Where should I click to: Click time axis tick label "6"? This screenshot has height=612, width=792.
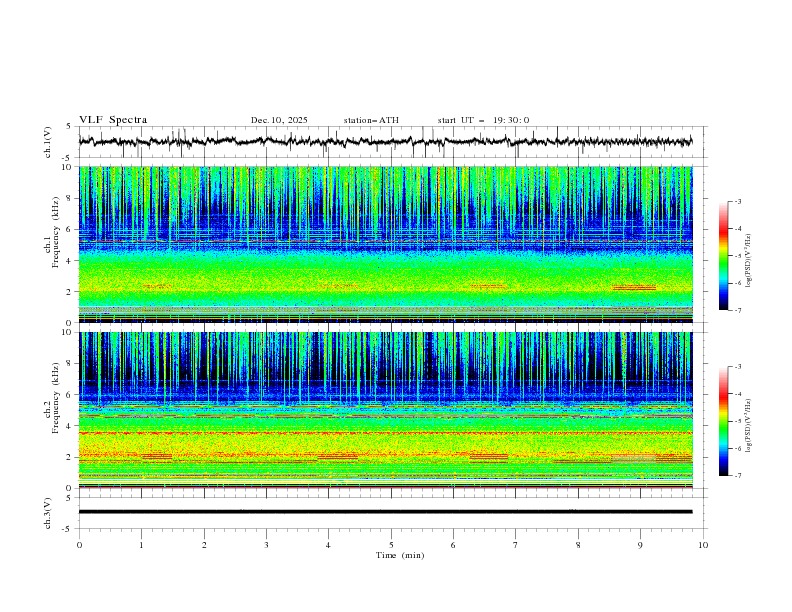453,545
